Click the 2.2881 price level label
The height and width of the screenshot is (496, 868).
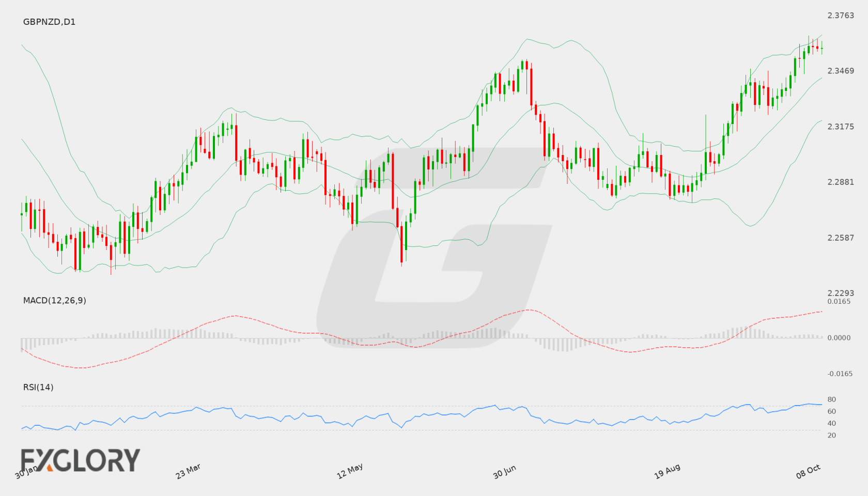[841, 182]
